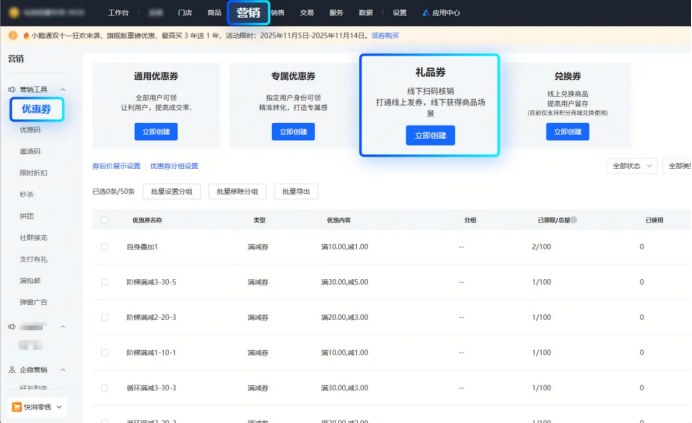
Task: Click the 领券购买 link in the banner
Action: [x=385, y=35]
